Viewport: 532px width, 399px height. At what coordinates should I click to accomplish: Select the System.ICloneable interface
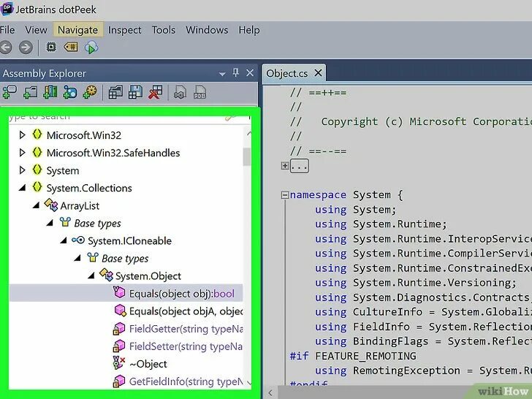click(129, 241)
